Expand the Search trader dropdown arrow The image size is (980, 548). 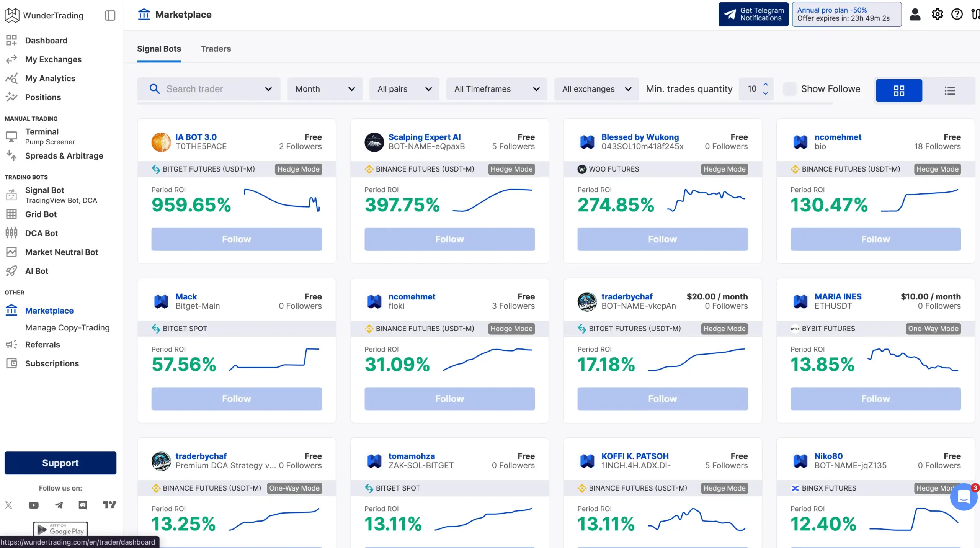click(x=268, y=89)
